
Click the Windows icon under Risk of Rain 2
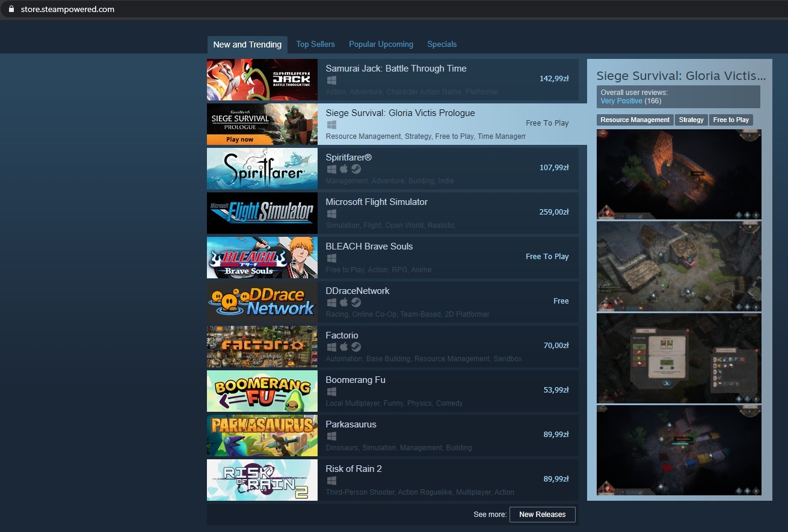pos(331,480)
